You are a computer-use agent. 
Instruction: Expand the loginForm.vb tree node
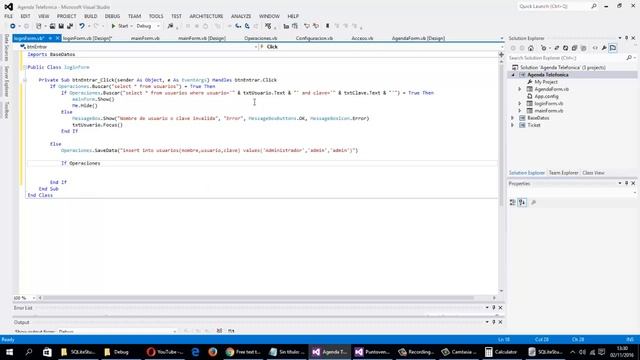click(x=520, y=104)
